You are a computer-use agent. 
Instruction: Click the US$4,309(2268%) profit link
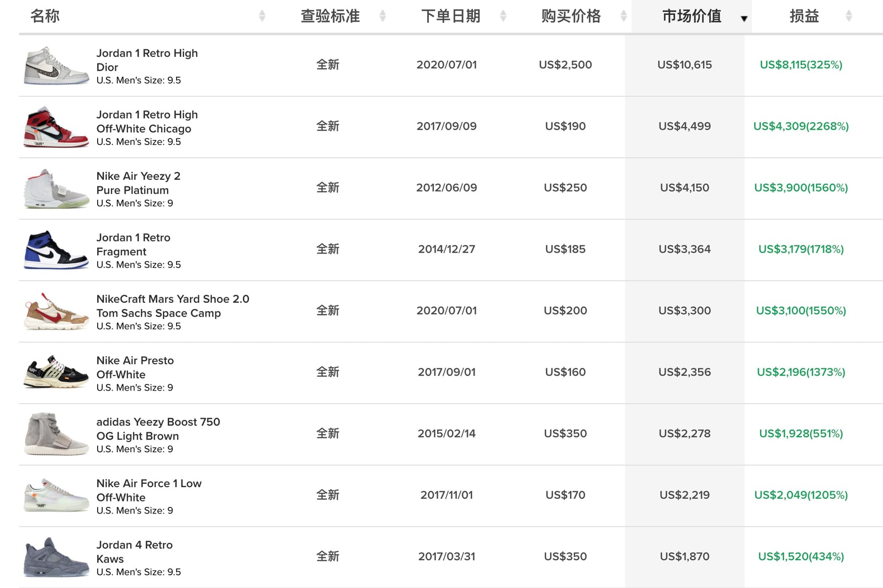pos(801,126)
